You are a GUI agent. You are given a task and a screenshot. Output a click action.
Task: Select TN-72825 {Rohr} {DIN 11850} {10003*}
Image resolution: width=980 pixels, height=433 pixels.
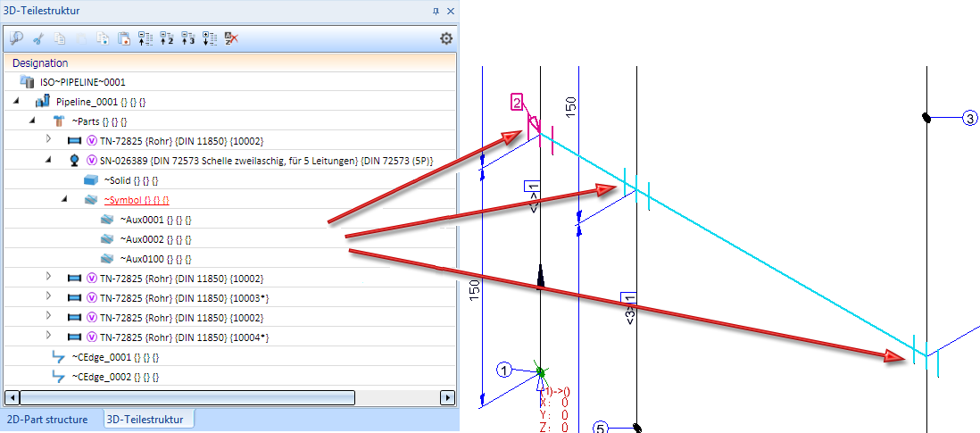pos(185,299)
